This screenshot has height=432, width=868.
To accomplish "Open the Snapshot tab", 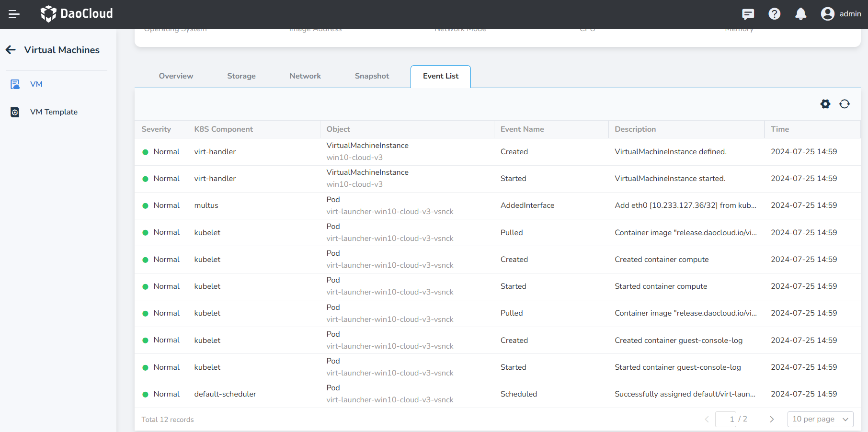I will (x=372, y=76).
